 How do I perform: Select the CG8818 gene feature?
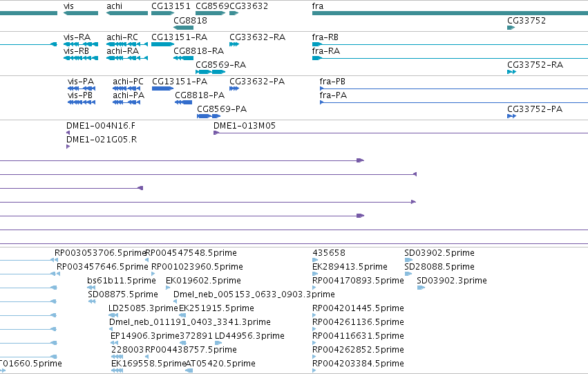tap(183, 28)
